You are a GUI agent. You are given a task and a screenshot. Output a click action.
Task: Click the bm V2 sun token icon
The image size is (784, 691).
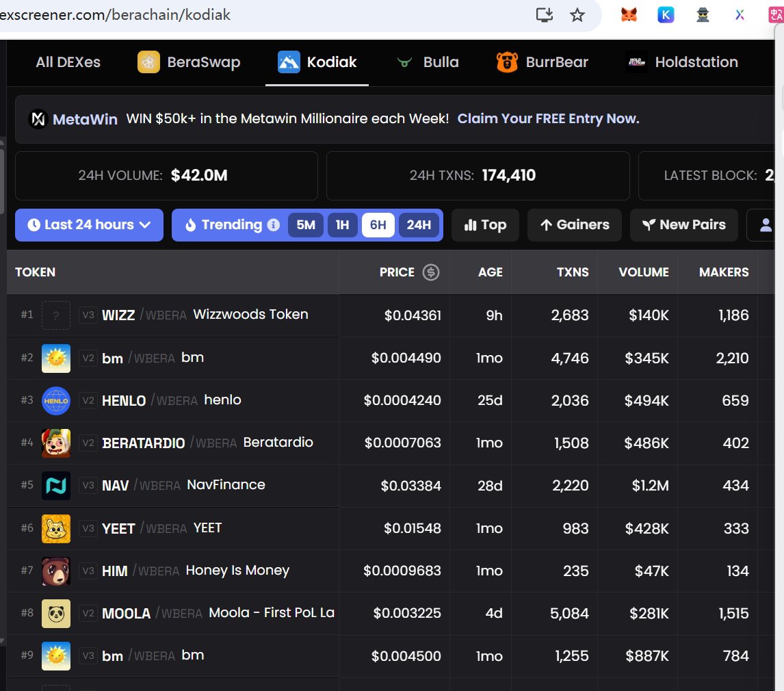pos(56,358)
